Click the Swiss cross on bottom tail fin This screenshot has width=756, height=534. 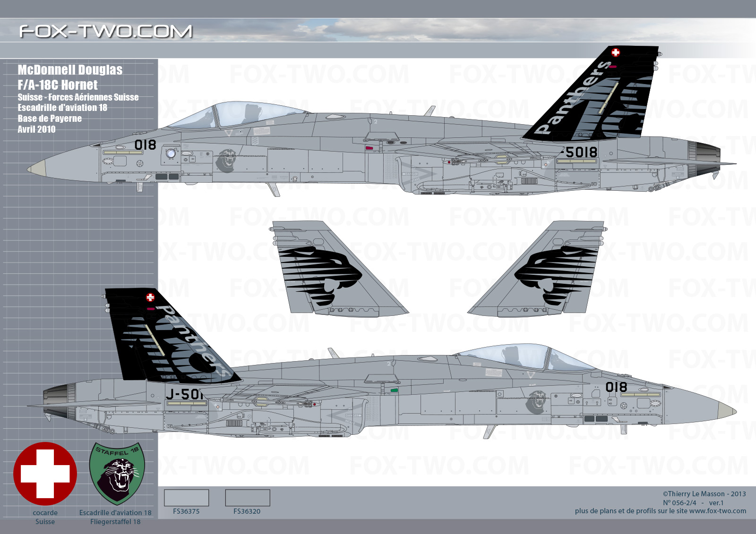(x=150, y=297)
